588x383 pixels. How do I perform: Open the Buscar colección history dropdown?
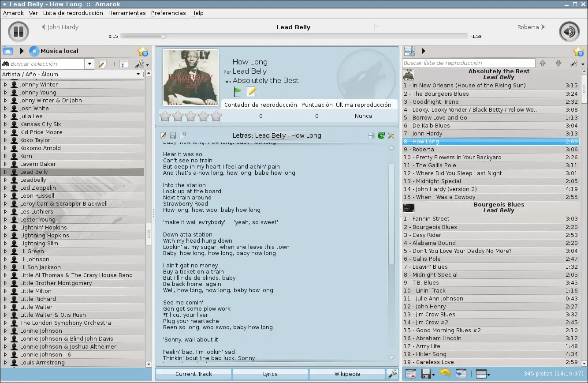pyautogui.click(x=89, y=64)
